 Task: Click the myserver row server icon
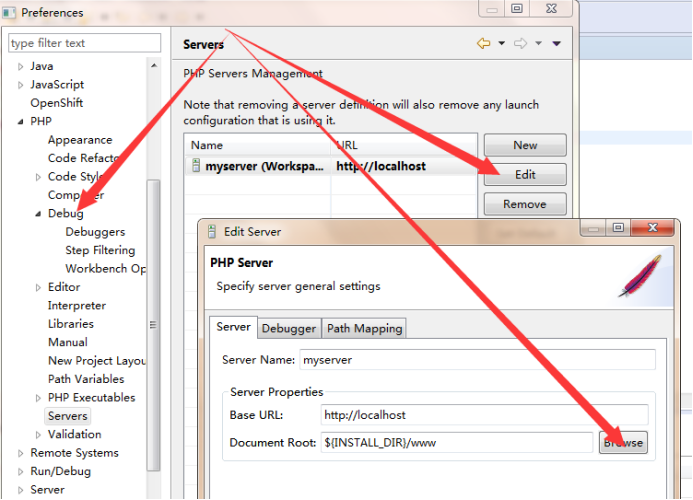point(196,166)
